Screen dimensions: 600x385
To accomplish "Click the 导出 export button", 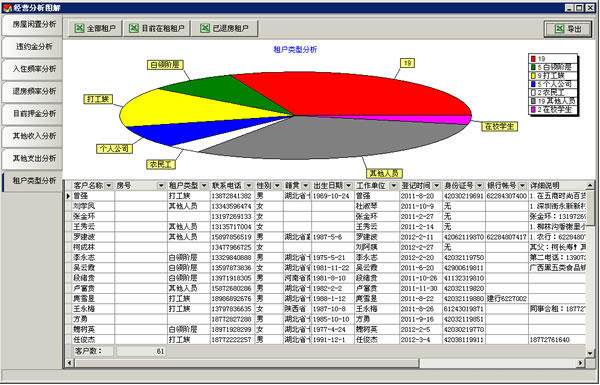I will [568, 29].
